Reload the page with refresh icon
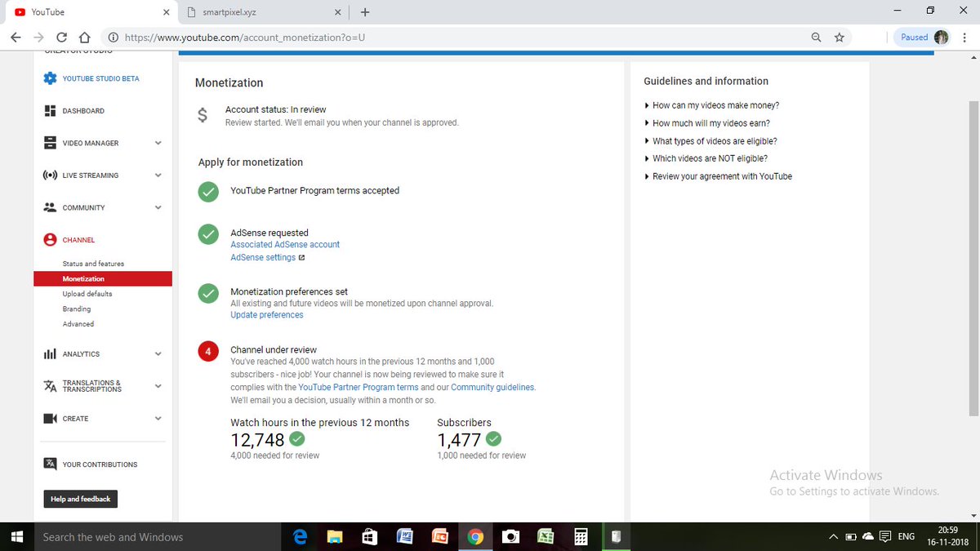This screenshot has width=980, height=551. (61, 38)
